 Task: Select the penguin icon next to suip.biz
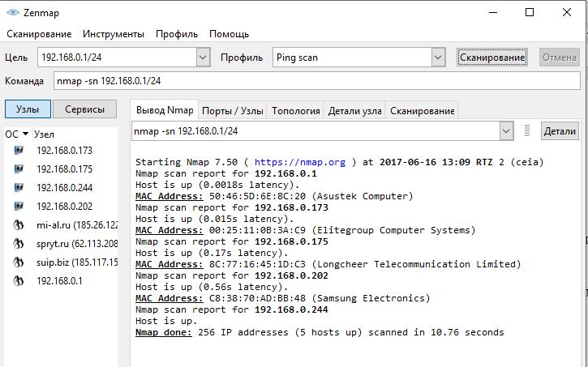18,262
